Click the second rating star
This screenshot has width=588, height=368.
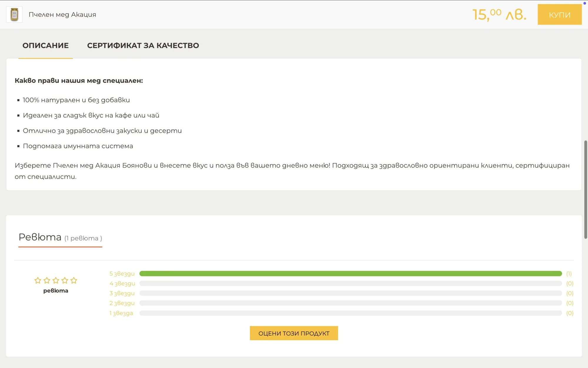click(47, 280)
